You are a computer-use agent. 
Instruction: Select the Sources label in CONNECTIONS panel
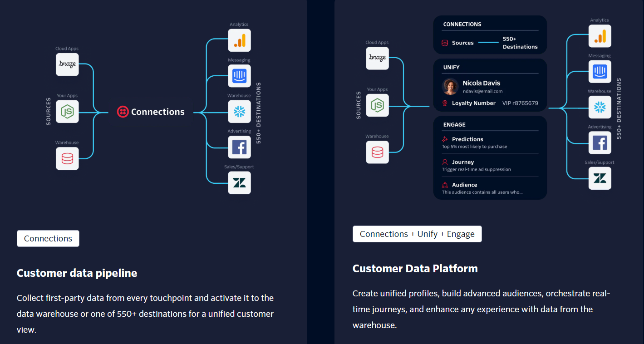click(463, 43)
